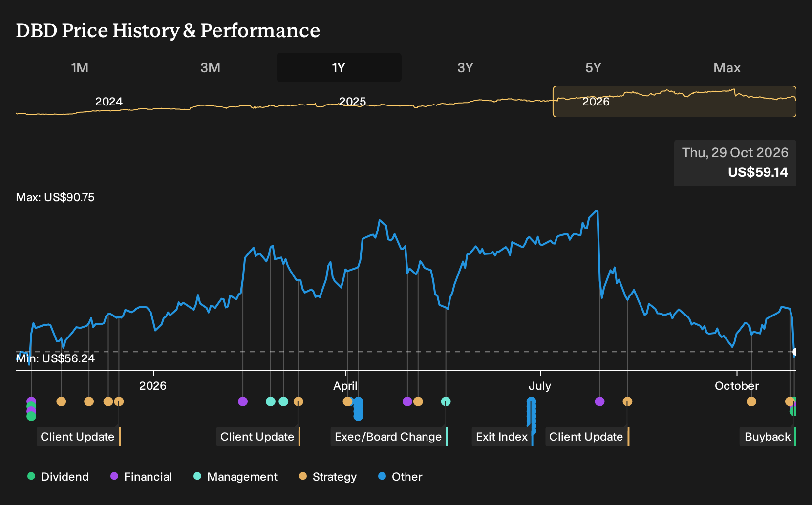The width and height of the screenshot is (812, 505).
Task: Choose the 1Y range tab
Action: 339,67
